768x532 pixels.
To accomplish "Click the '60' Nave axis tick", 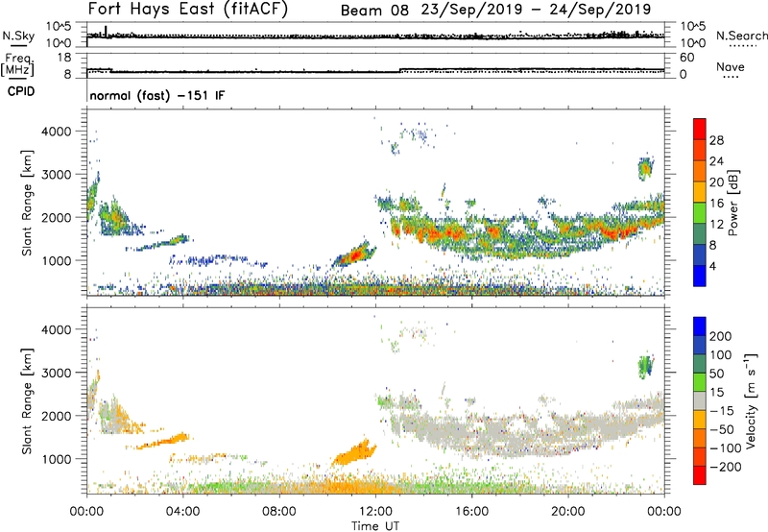I will [x=686, y=58].
